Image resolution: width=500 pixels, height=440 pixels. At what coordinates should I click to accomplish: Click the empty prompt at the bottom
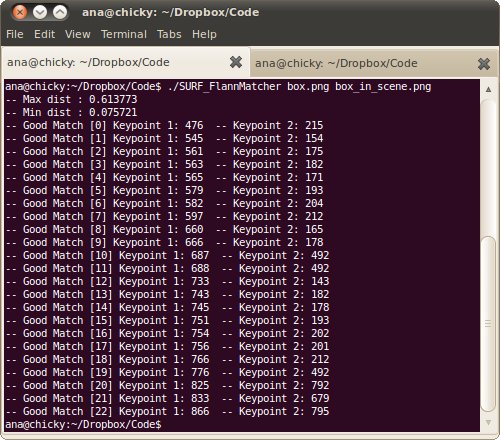pos(83,425)
